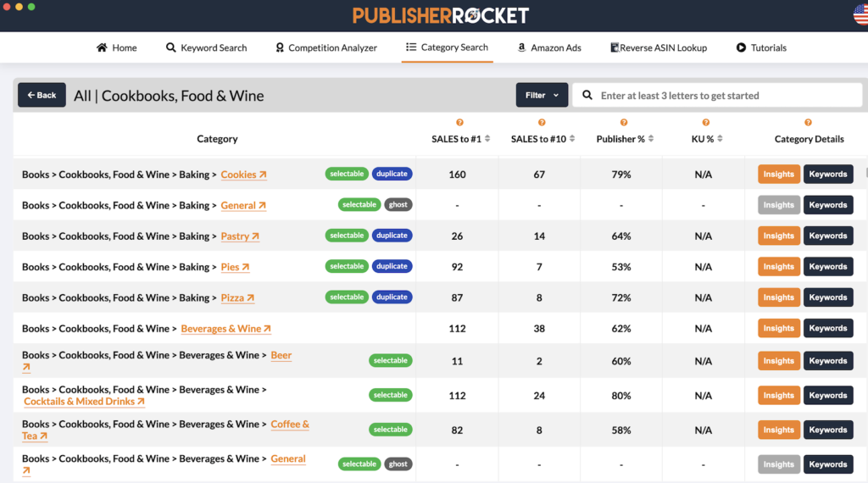
Task: Click Keywords for the Cookies row
Action: click(828, 174)
